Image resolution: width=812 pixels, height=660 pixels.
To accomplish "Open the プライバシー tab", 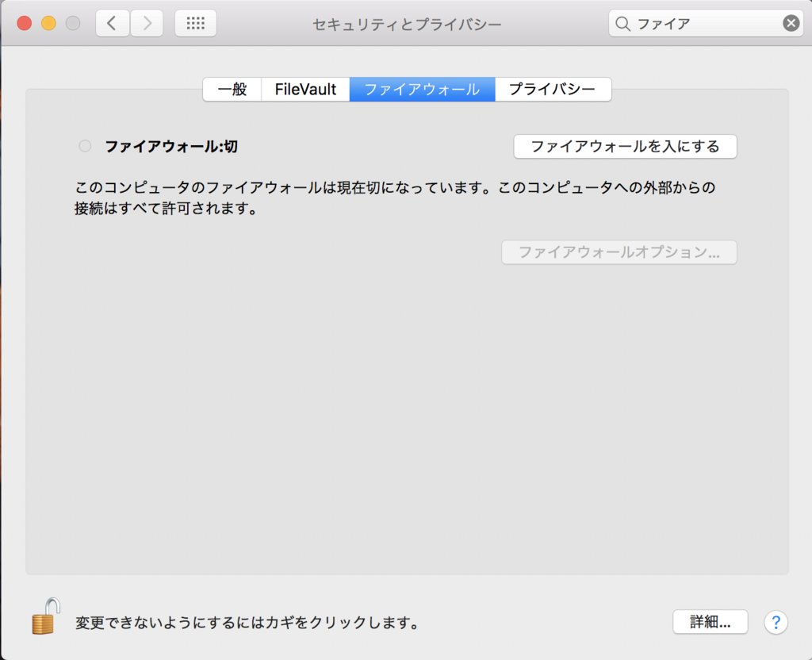I will coord(553,89).
